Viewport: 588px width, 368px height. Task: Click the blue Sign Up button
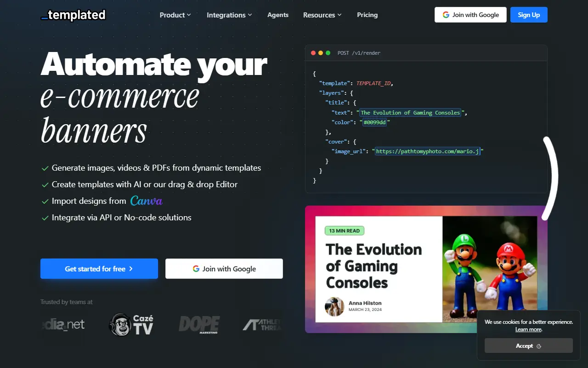coord(529,15)
